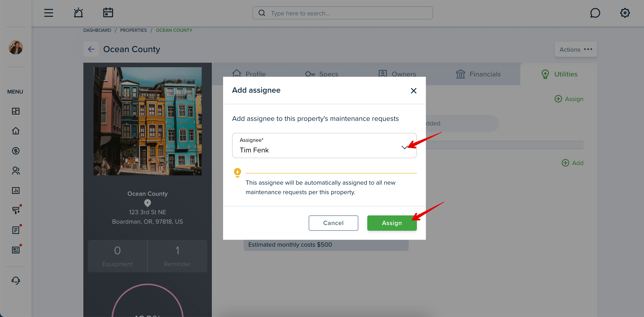This screenshot has width=644, height=317.
Task: Click Estimated monthly costs $500 text
Action: click(290, 244)
